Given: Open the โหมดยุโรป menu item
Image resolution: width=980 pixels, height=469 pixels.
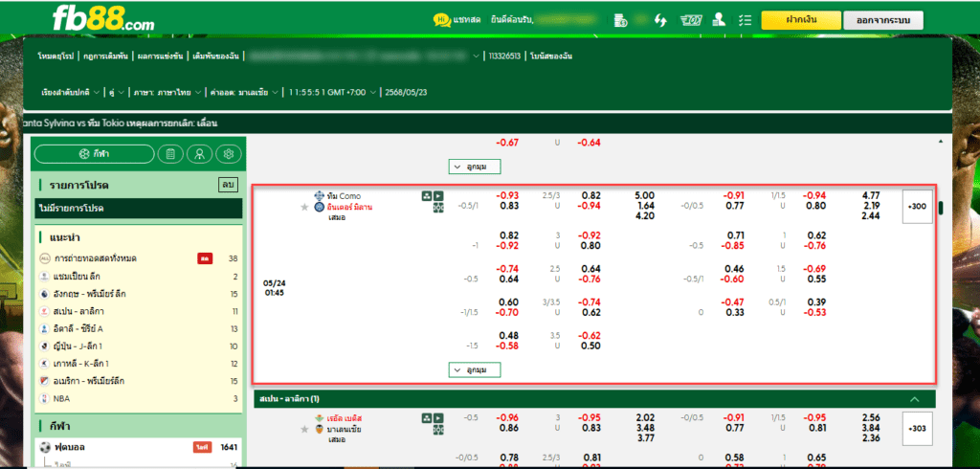Looking at the screenshot, I should pos(56,56).
